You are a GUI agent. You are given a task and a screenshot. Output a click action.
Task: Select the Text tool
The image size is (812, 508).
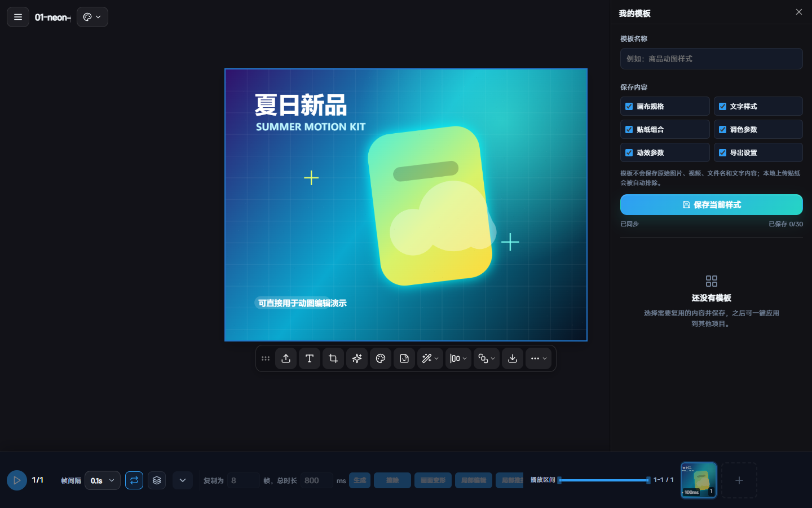tap(310, 358)
